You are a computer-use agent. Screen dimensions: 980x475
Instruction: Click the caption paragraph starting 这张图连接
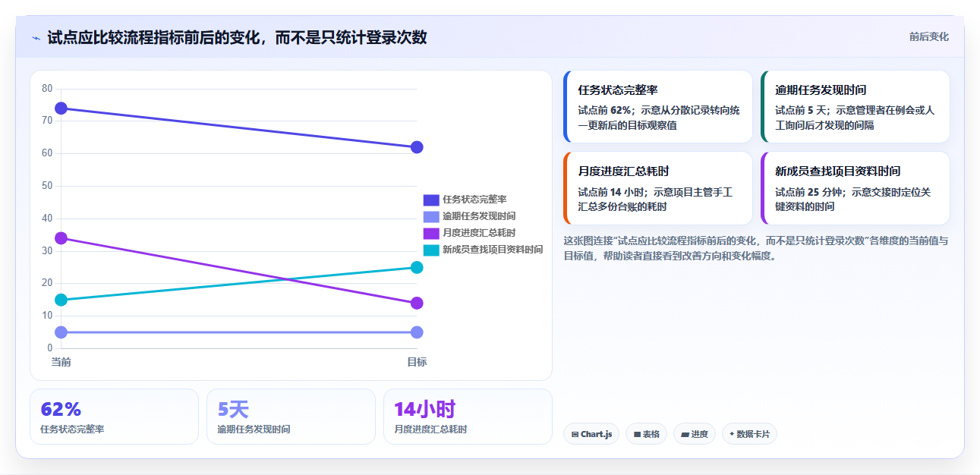click(x=755, y=248)
